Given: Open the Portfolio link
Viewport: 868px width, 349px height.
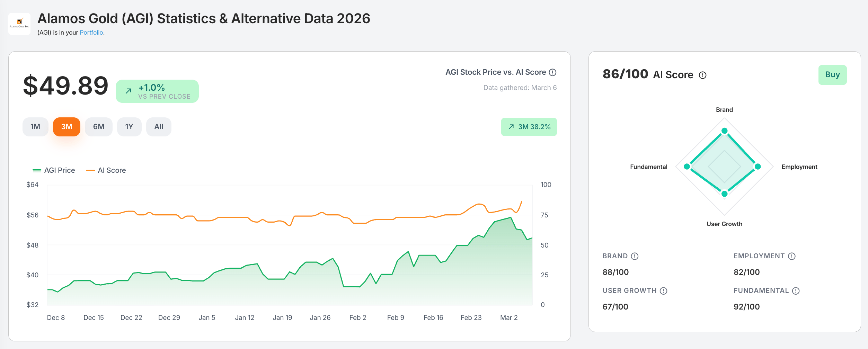Looking at the screenshot, I should coord(91,33).
